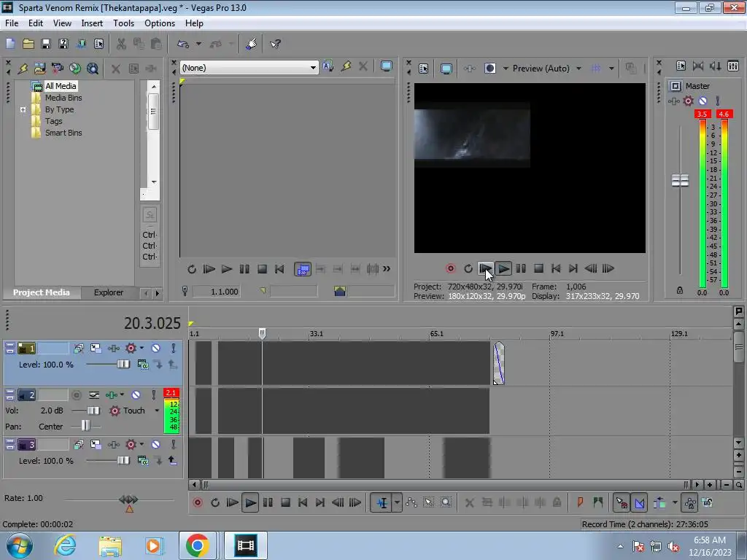Click the Insert Marker orange flag icon

point(580,502)
